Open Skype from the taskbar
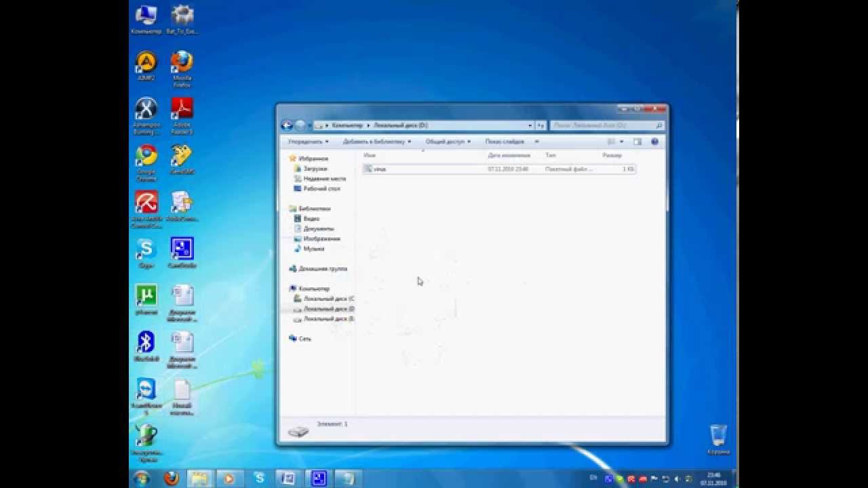This screenshot has height=488, width=868. [x=259, y=479]
